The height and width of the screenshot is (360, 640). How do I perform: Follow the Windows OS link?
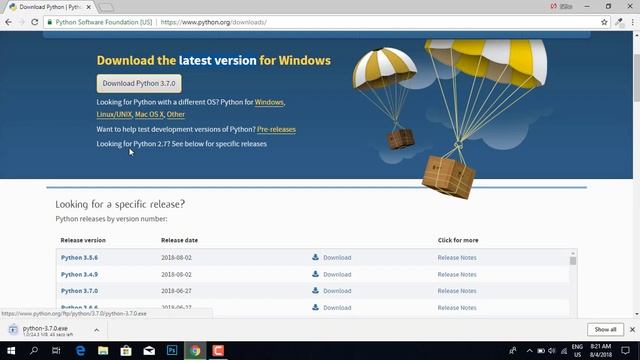(x=269, y=102)
